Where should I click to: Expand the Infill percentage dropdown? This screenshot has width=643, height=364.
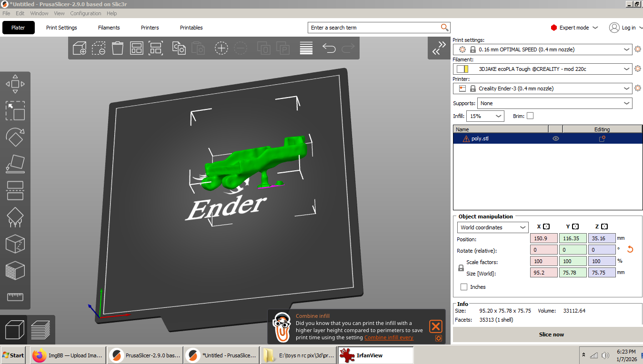coord(485,116)
